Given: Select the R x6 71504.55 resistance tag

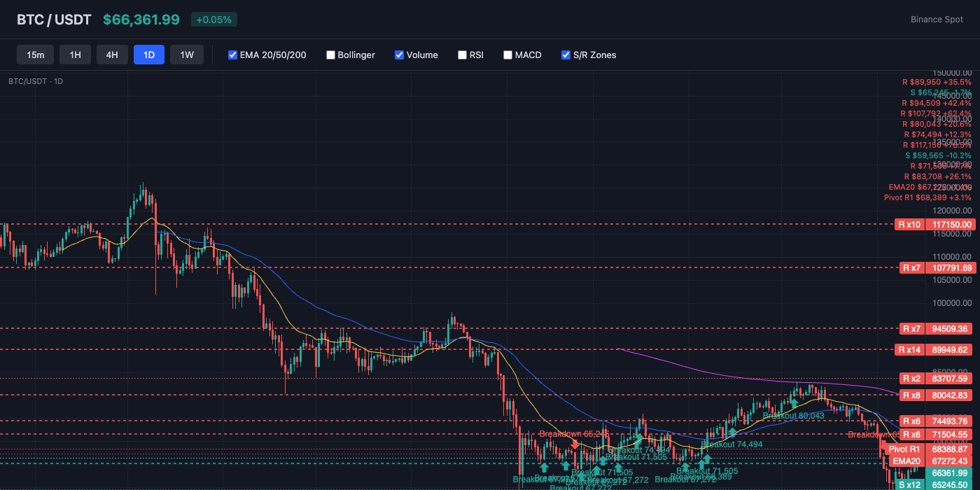Looking at the screenshot, I should [935, 434].
